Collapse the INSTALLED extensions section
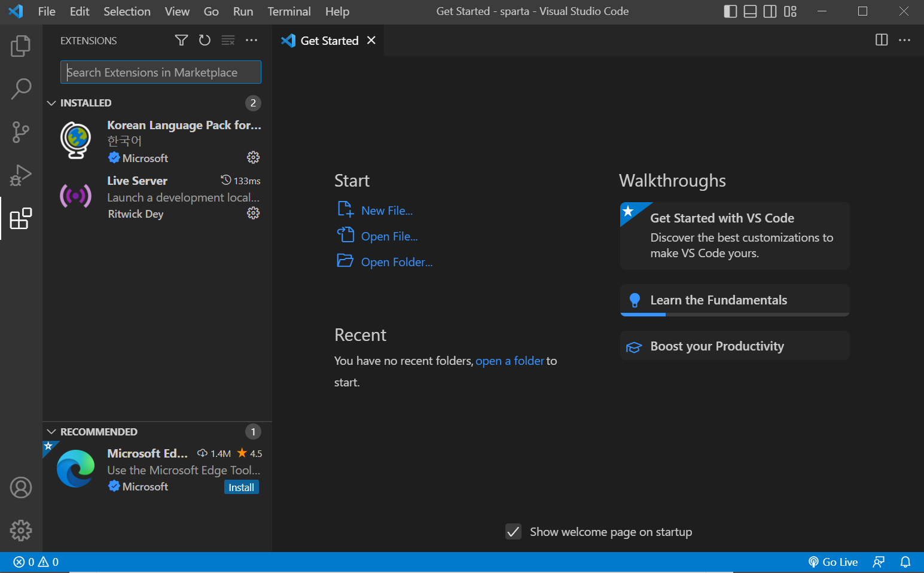 point(51,103)
